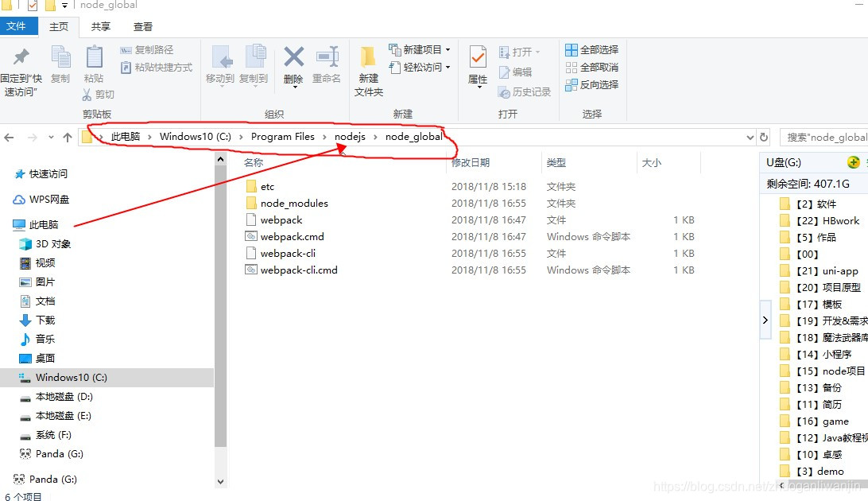Viewport: 868px width, 501px height.
Task: Click 复制路径 (Copy path)
Action: 147,50
